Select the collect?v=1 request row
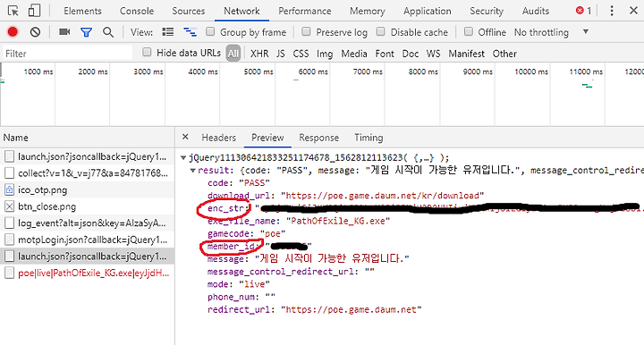Viewport: 644px width, 345px height. coord(87,173)
